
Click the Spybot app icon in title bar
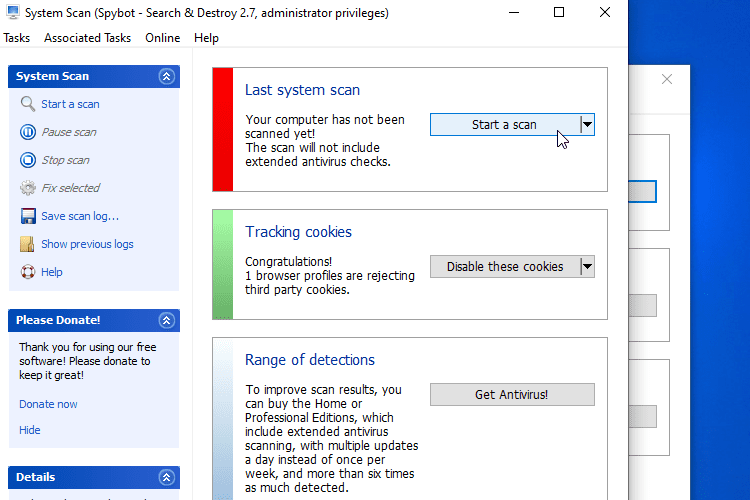[13, 12]
